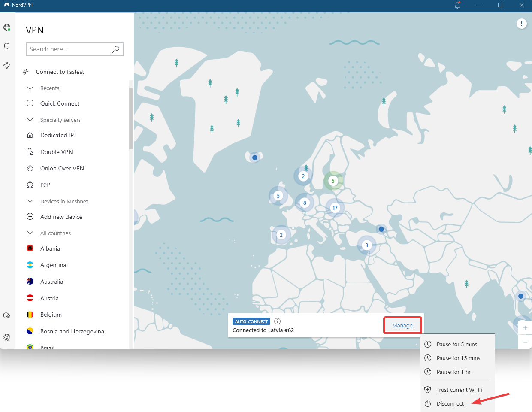Open Settings with the gear icon
The height and width of the screenshot is (412, 532).
coord(7,337)
